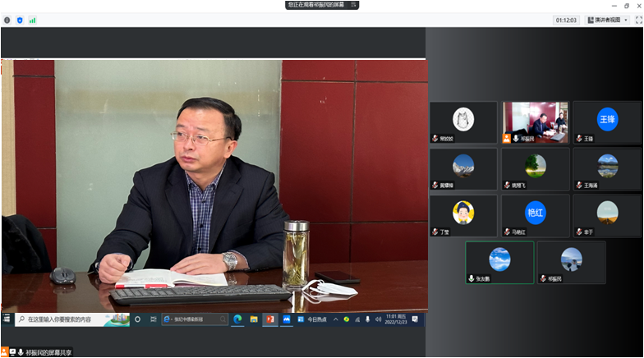Select the snowy mountain avatar tile
The height and width of the screenshot is (358, 644).
pos(463,169)
